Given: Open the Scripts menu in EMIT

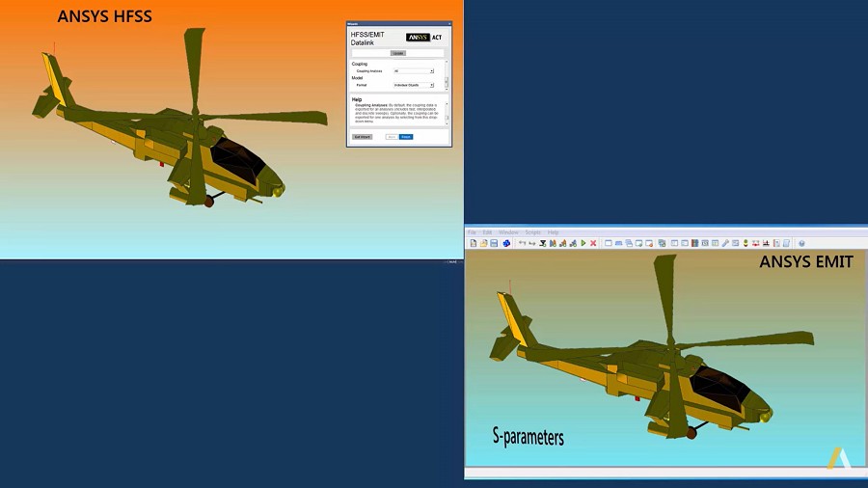Looking at the screenshot, I should point(533,232).
